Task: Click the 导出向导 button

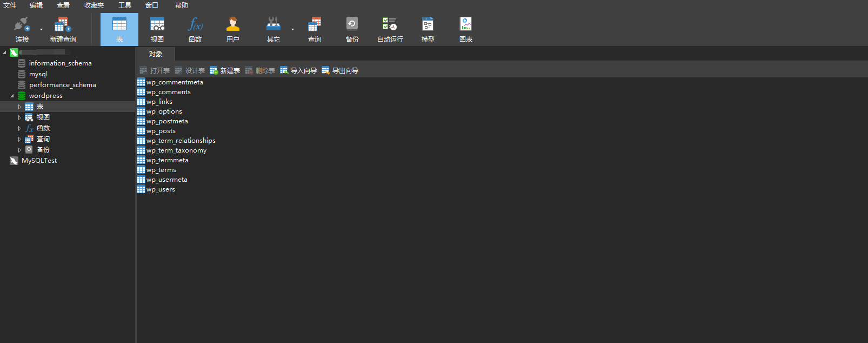Action: [340, 71]
